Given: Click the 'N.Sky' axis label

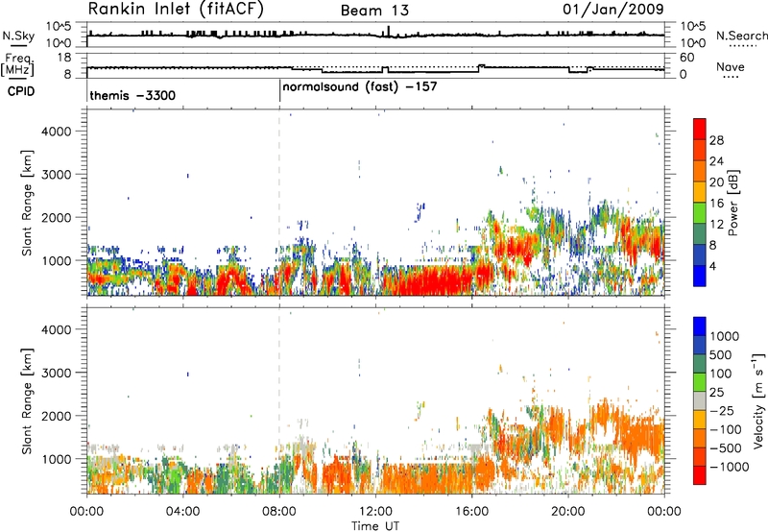Looking at the screenshot, I should pos(18,36).
